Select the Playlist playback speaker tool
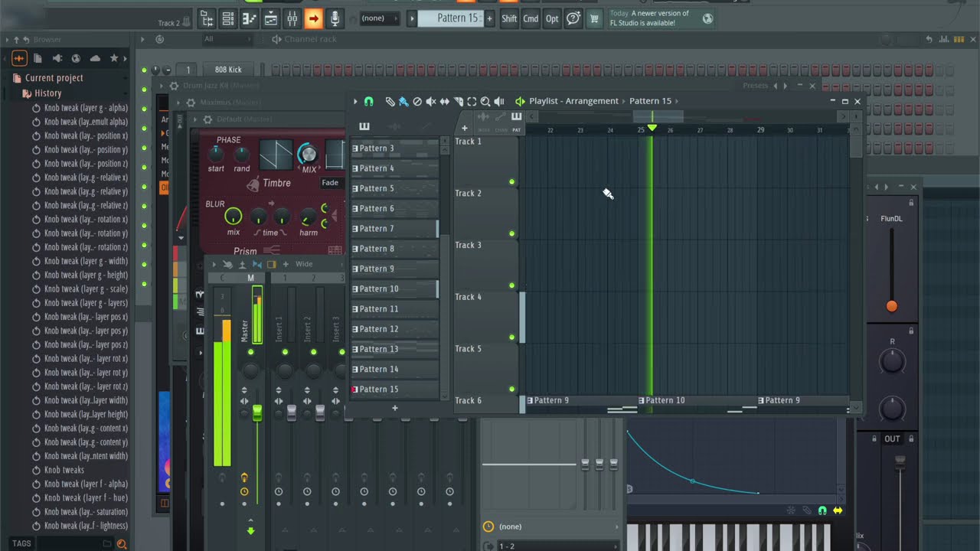 [499, 101]
